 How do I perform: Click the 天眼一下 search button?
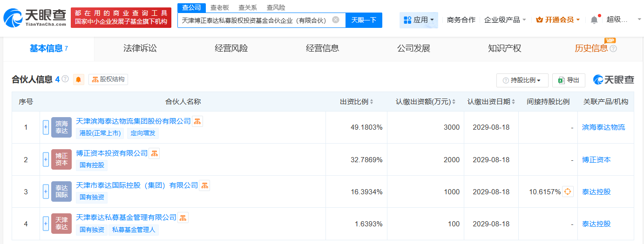pos(364,20)
